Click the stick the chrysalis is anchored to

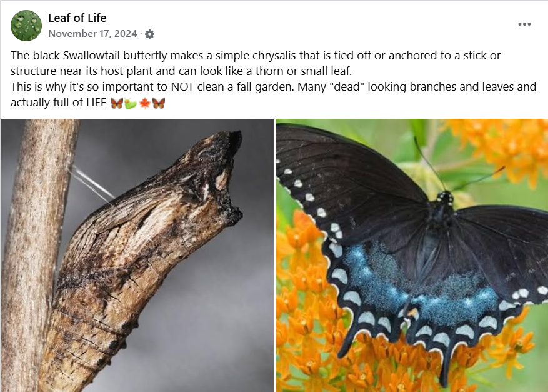tap(33, 255)
